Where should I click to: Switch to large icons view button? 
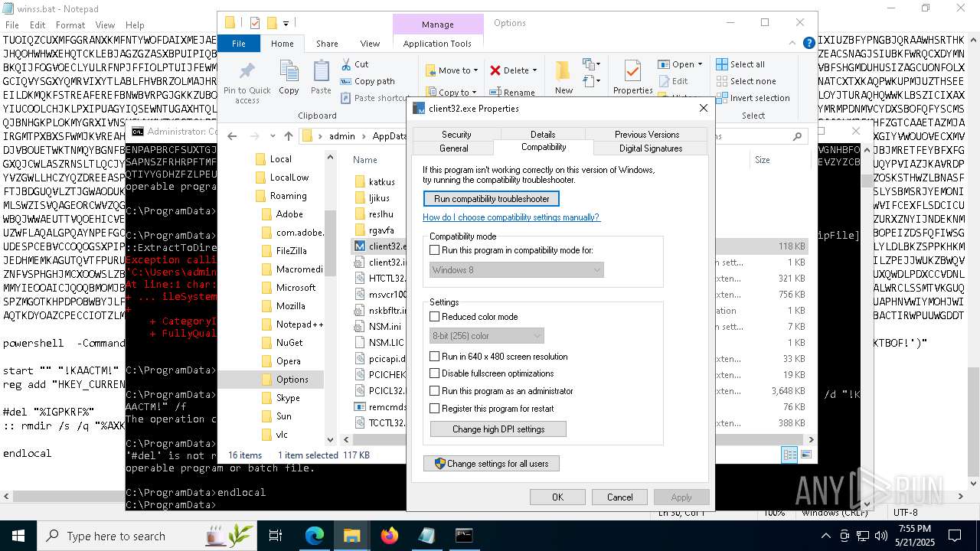[805, 455]
